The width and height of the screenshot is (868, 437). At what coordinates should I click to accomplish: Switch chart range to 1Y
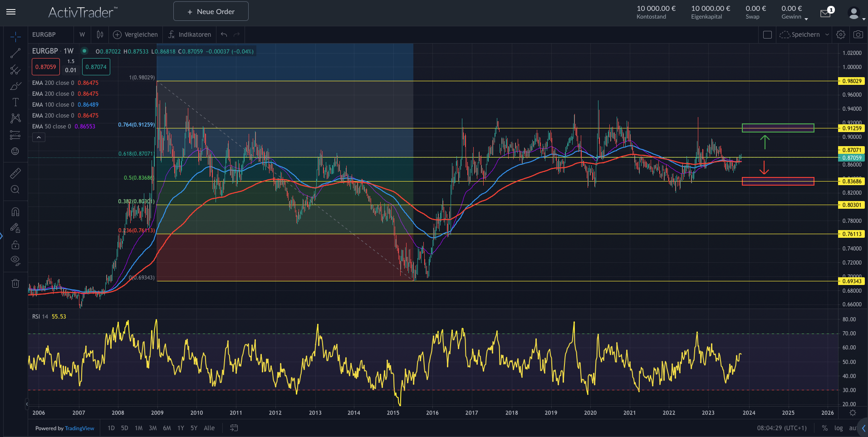181,428
